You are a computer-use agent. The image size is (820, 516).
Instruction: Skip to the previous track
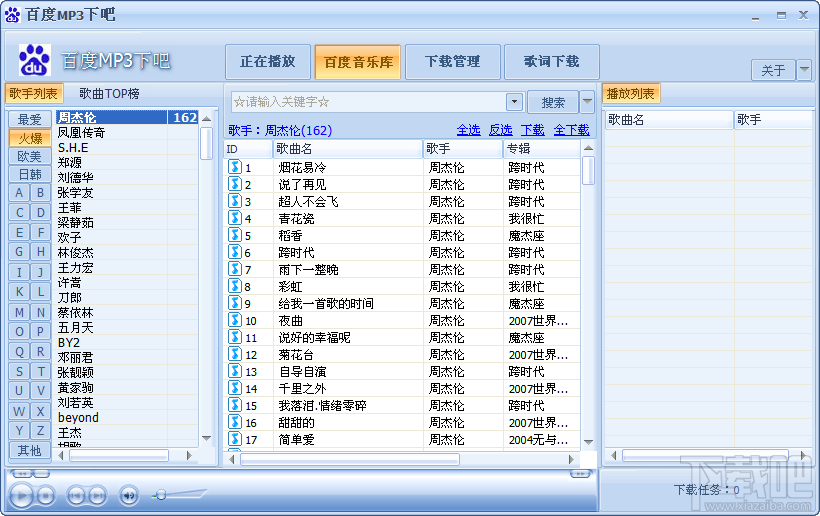(x=76, y=495)
